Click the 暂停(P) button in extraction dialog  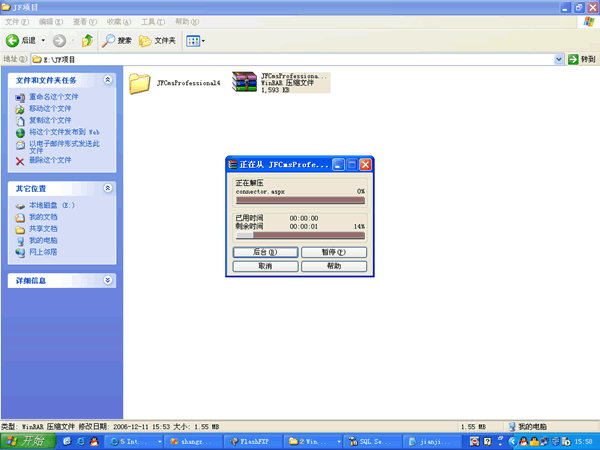point(334,252)
